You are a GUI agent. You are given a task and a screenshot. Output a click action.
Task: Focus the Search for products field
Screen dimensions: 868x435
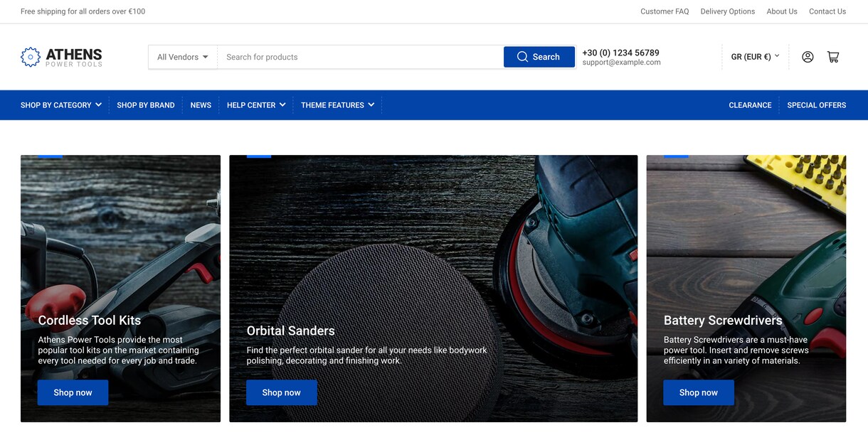(x=360, y=57)
